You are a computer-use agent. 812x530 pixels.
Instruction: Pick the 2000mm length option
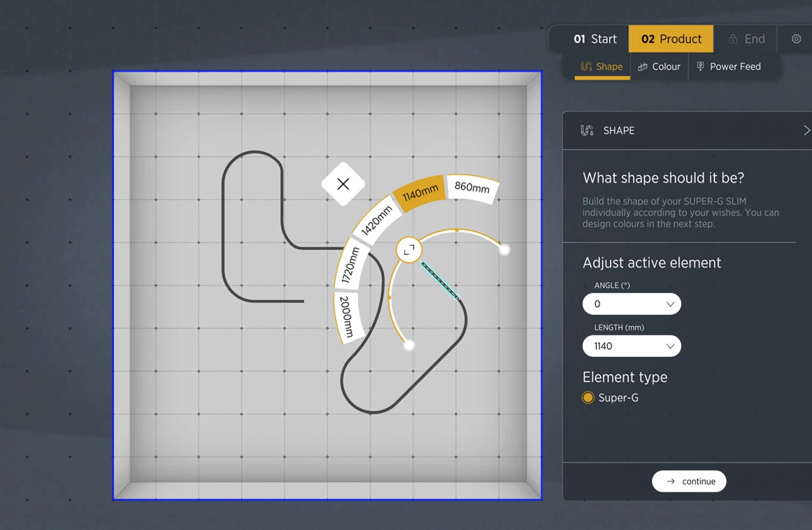[x=347, y=316]
